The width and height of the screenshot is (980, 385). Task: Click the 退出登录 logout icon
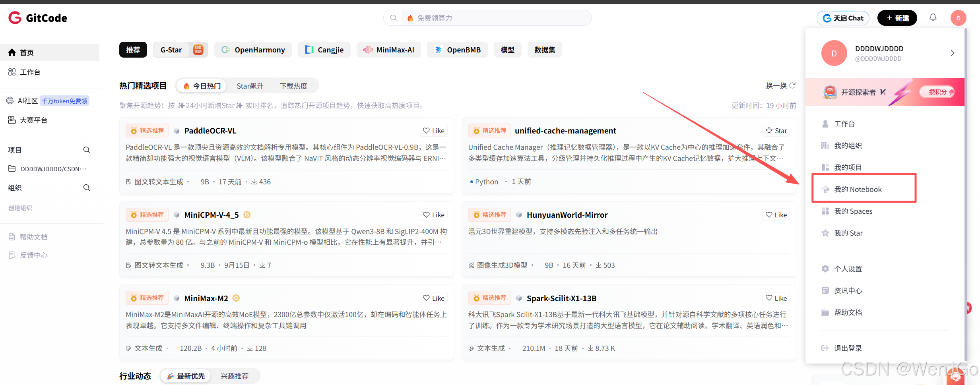[825, 348]
